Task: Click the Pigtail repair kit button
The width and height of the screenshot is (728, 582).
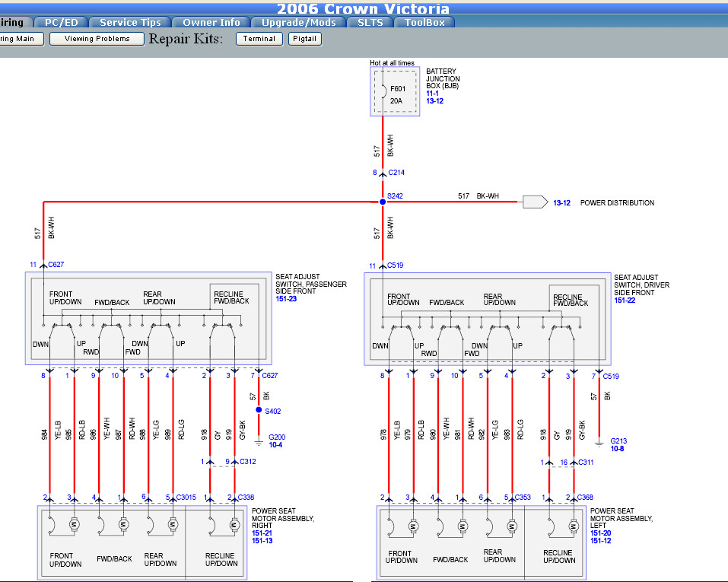Action: point(304,39)
